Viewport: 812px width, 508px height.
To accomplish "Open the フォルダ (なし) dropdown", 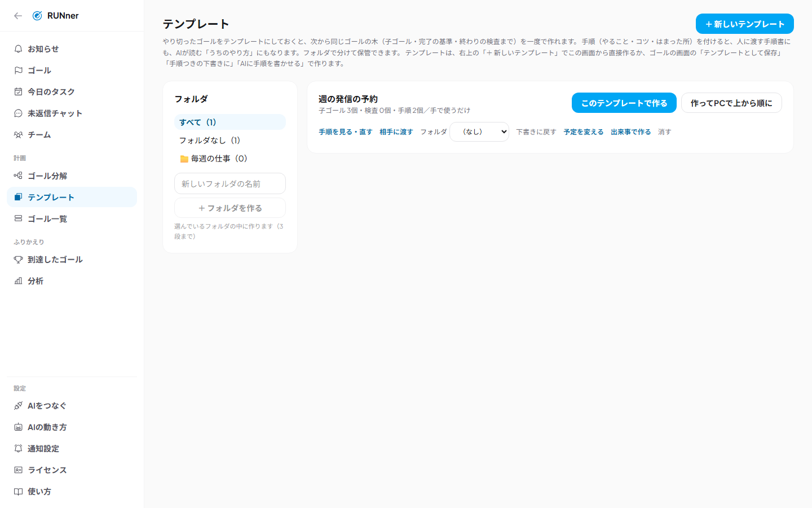I will click(479, 132).
